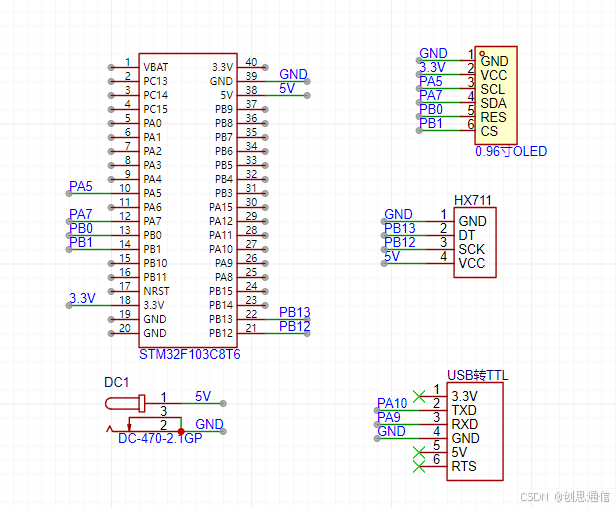
Task: Click PA5 net label on OLED pin 3
Action: (431, 81)
